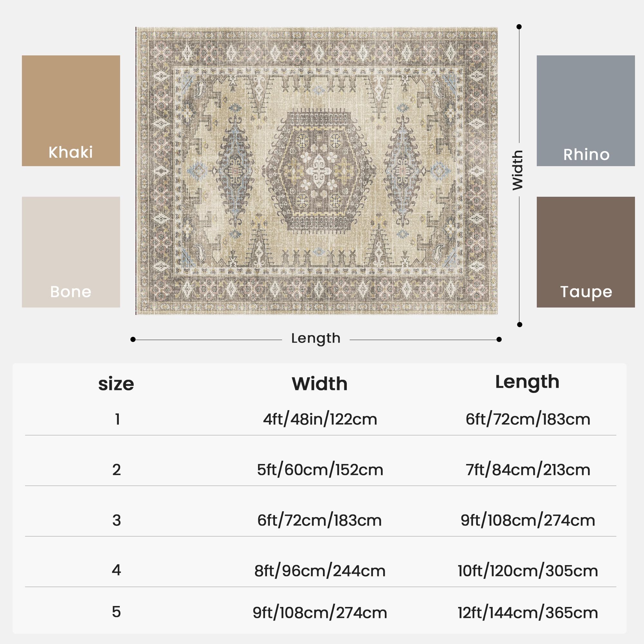This screenshot has width=644, height=644.
Task: Click the "size" column header
Action: click(x=116, y=384)
